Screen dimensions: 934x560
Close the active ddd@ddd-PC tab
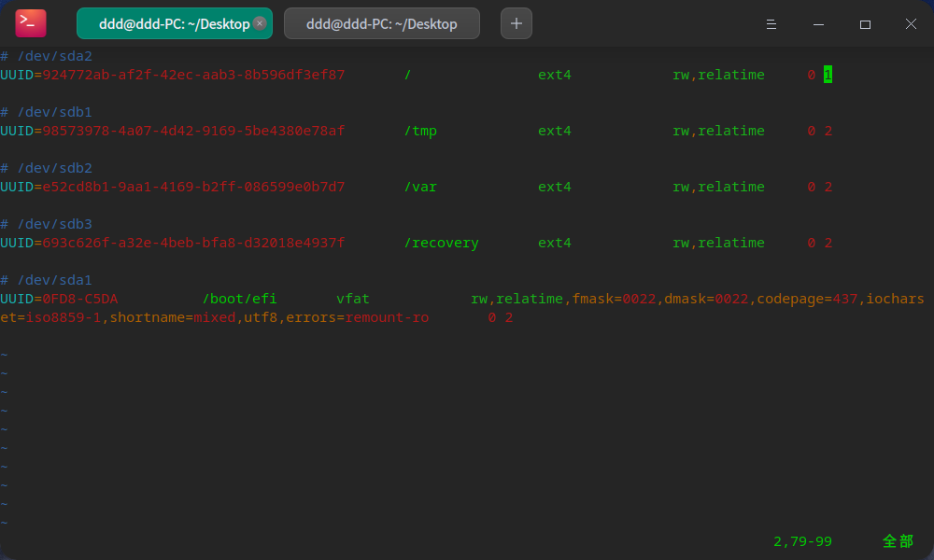(x=260, y=24)
